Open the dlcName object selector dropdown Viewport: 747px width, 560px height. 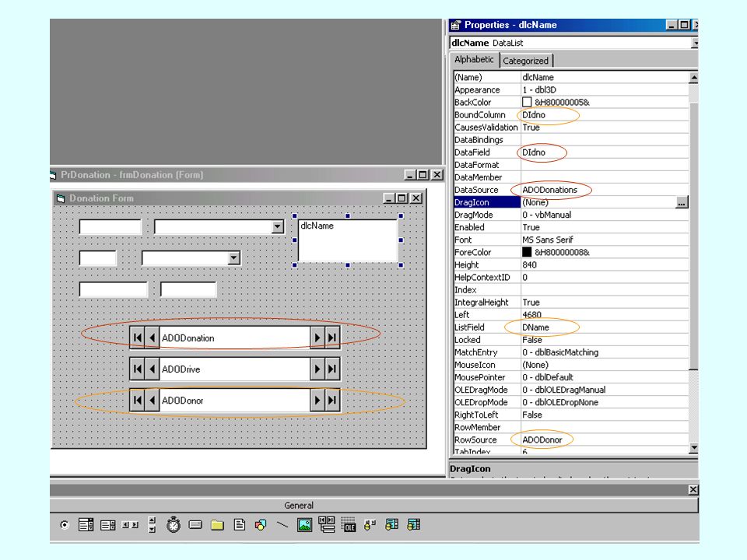tap(695, 43)
